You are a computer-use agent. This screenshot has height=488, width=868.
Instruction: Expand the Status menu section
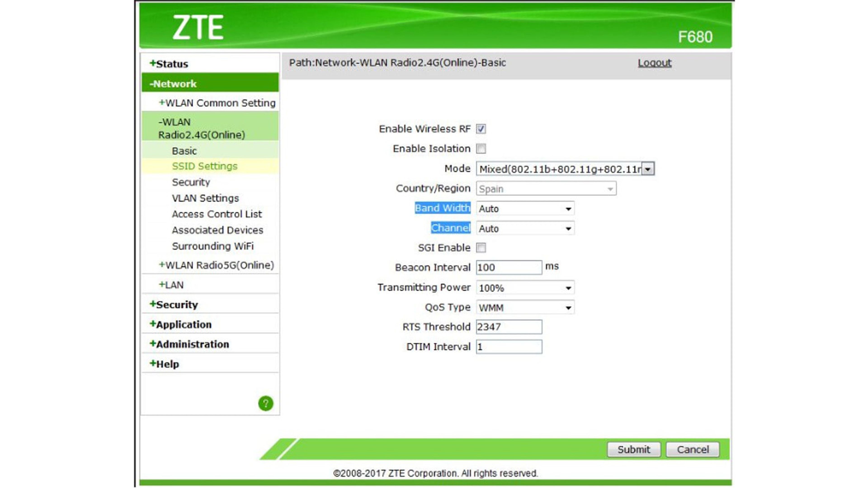tap(169, 64)
